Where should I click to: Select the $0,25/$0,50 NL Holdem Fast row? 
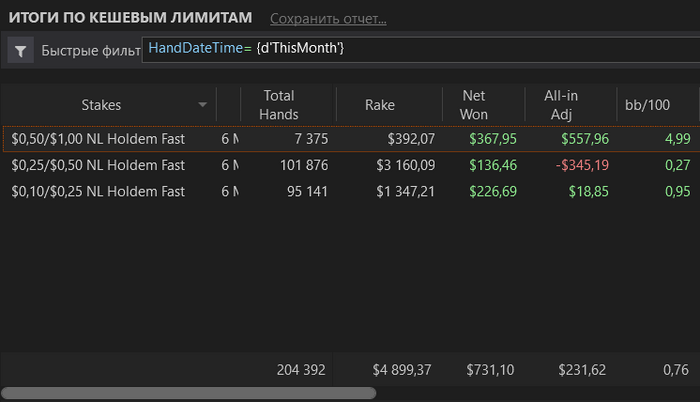98,164
